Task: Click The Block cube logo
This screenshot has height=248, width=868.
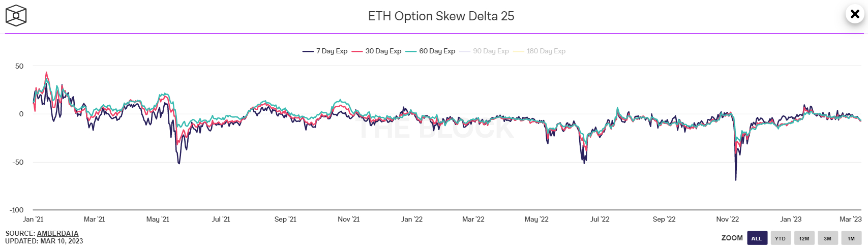Action: 16,16
